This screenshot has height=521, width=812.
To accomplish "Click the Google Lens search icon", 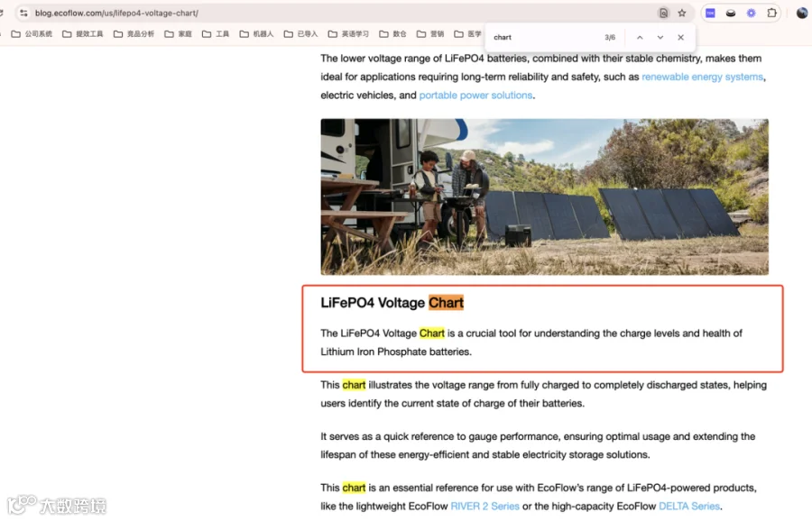I will click(663, 13).
